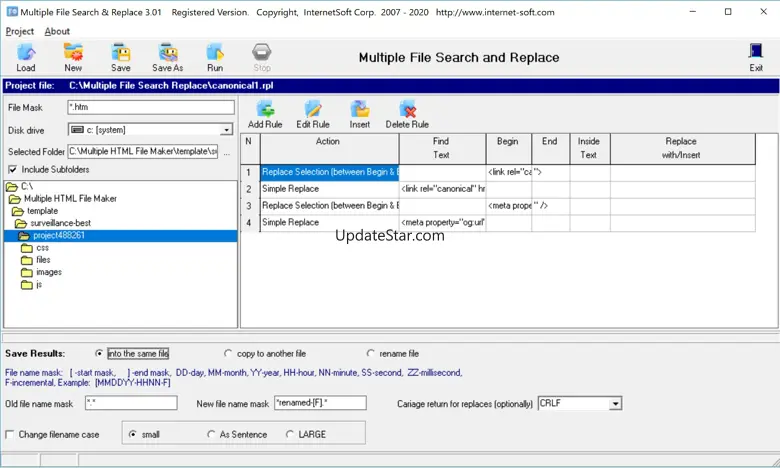Viewport: 780px width, 468px height.
Task: Choose Save As in the toolbar
Action: (x=168, y=57)
